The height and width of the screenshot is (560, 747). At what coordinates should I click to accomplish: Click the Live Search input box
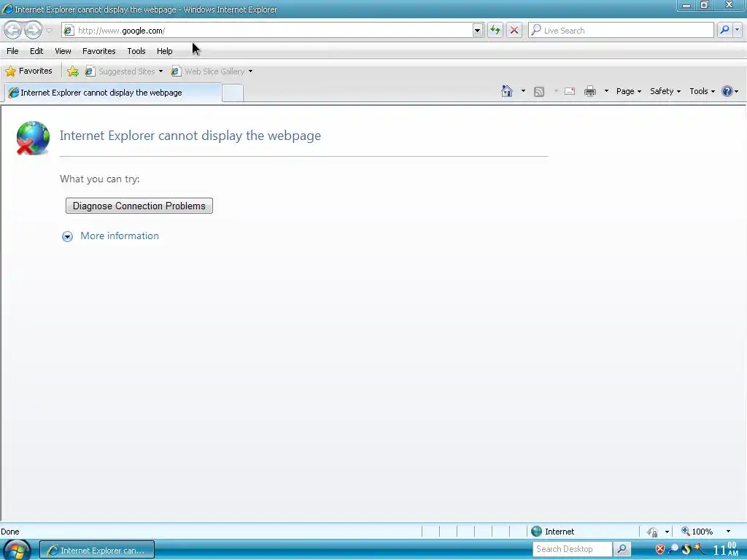tap(622, 31)
